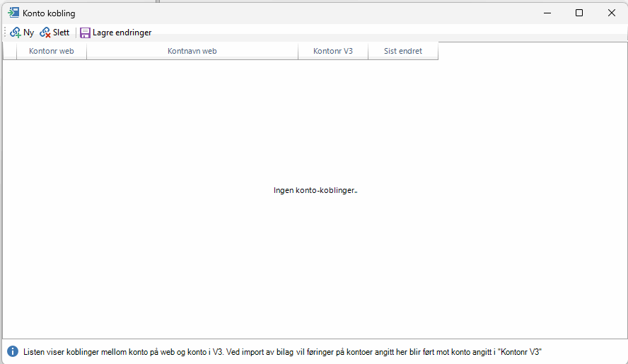This screenshot has height=364, width=628.
Task: Click the Slett link-delete icon
Action: pos(45,33)
